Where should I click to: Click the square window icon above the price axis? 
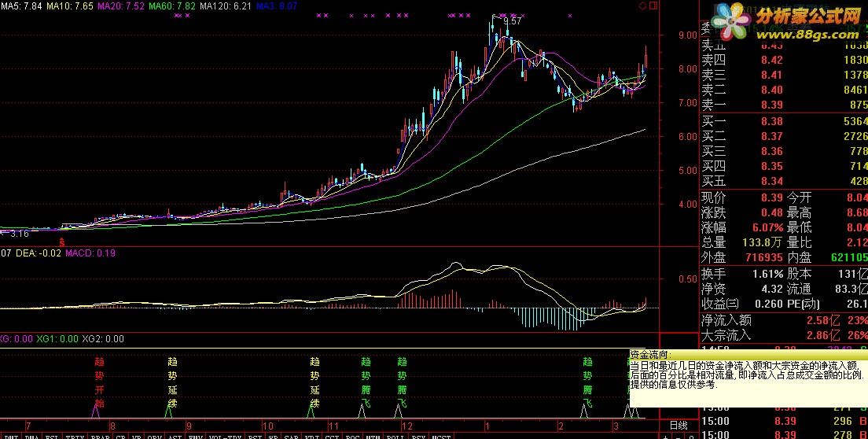pyautogui.click(x=653, y=6)
